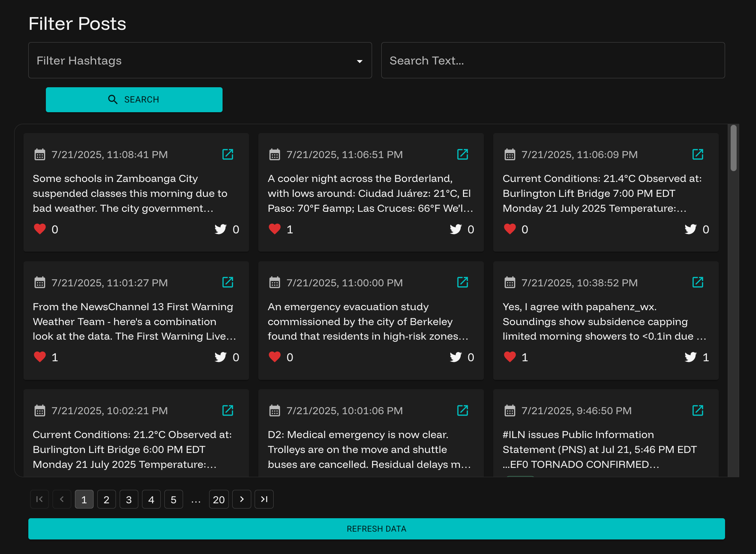The image size is (756, 554).
Task: Click calendar icon on 11:06:09 PM post
Action: [510, 154]
